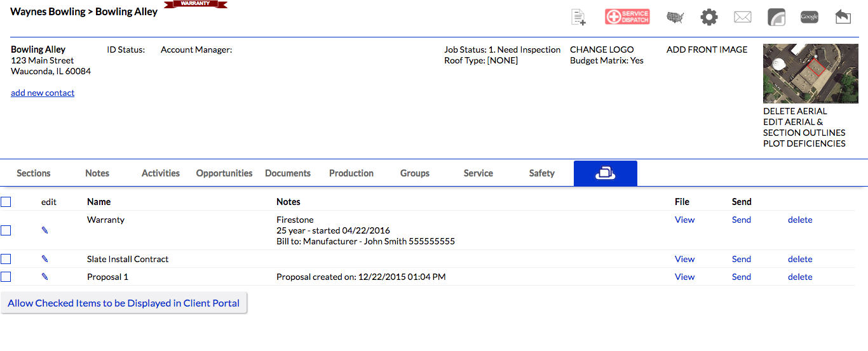Open settings gear icon
The image size is (868, 351).
(709, 17)
